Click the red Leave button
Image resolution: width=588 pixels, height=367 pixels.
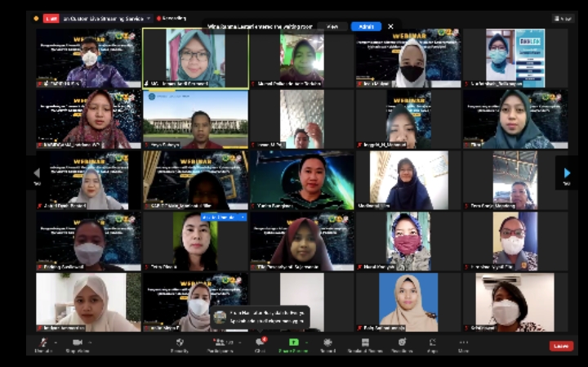561,346
